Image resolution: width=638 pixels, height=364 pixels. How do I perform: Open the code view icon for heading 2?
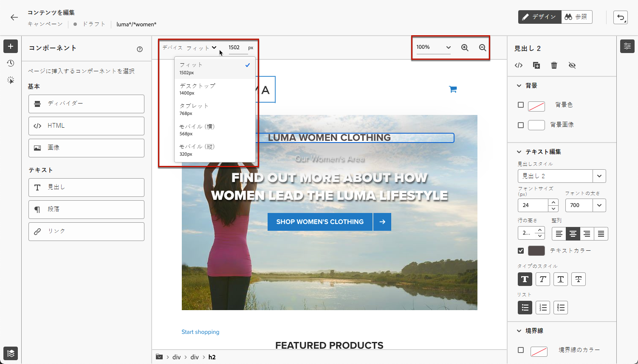tap(519, 65)
